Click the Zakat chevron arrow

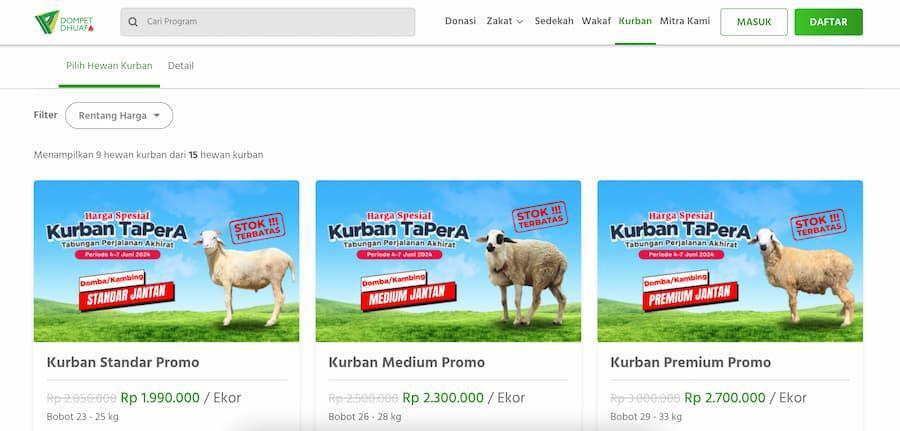point(519,22)
